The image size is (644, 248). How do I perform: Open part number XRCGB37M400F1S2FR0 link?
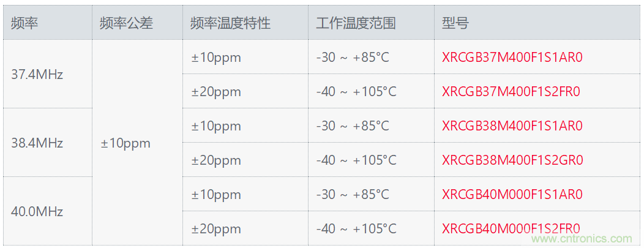click(x=511, y=91)
